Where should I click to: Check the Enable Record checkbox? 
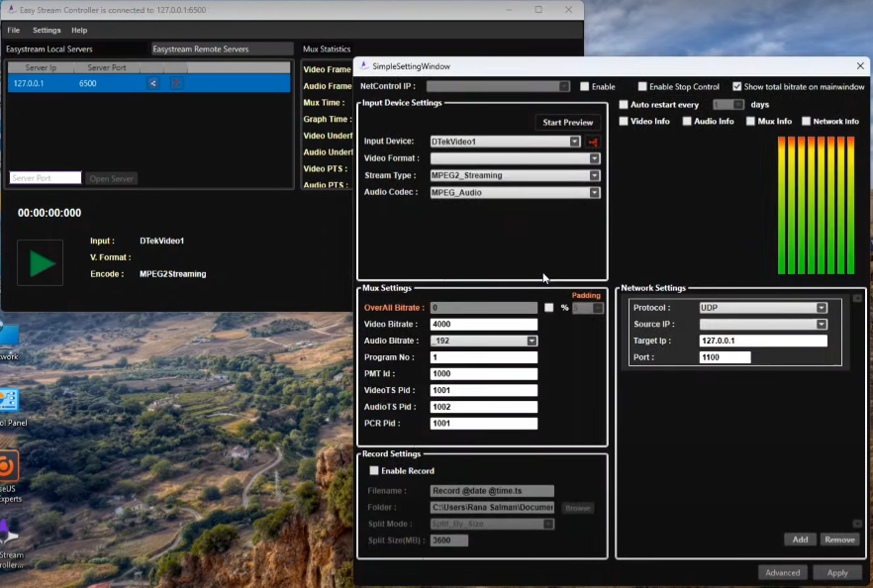point(374,470)
